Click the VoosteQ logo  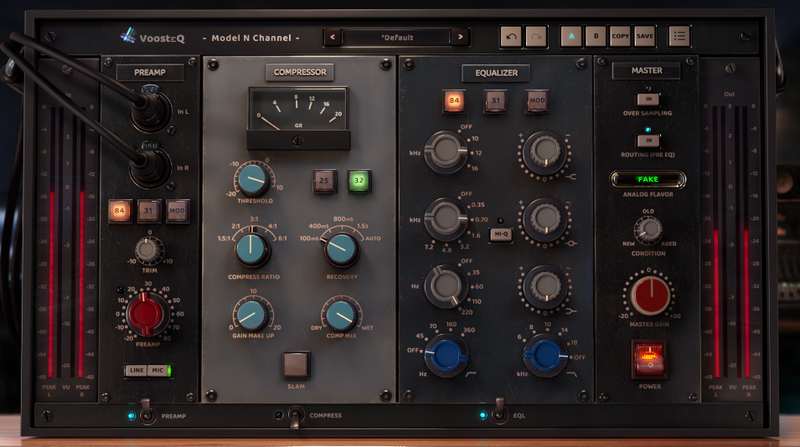point(152,37)
